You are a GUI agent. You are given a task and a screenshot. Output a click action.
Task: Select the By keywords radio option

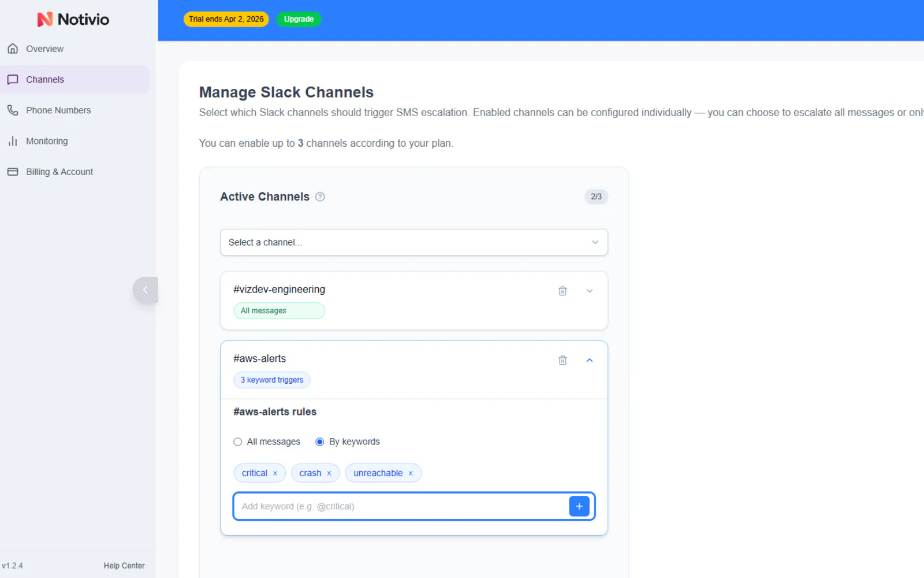[319, 442]
